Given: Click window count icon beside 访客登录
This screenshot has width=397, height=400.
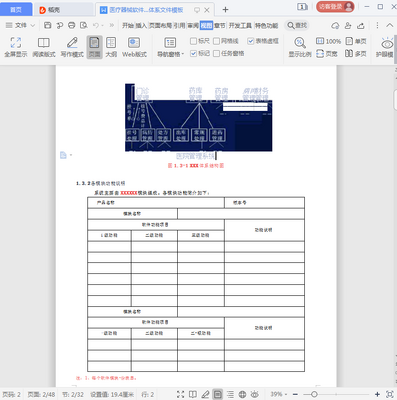Looking at the screenshot, I should click(x=302, y=7).
